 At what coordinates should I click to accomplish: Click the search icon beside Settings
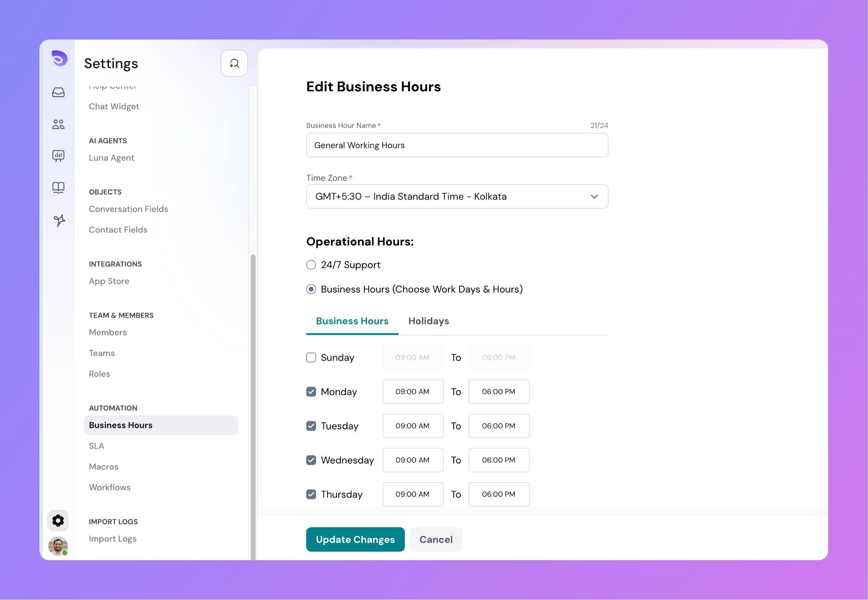pyautogui.click(x=234, y=63)
